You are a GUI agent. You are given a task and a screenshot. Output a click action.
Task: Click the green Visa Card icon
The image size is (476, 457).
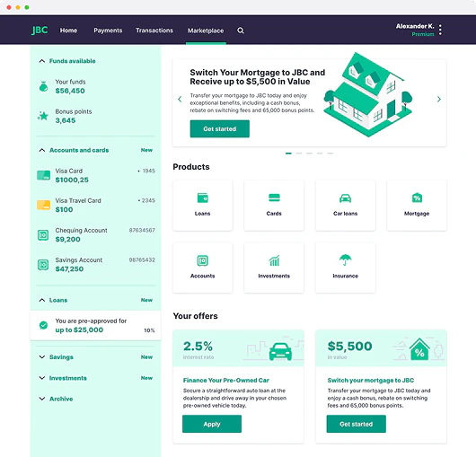pyautogui.click(x=43, y=175)
